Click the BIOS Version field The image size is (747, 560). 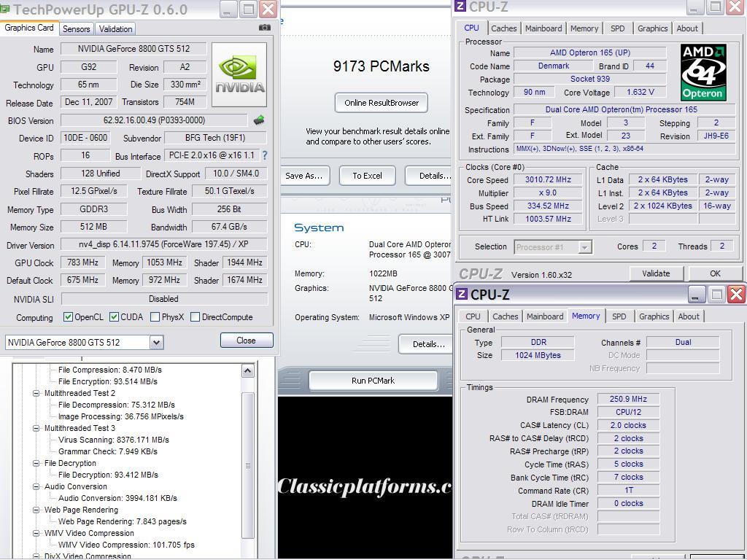coord(154,120)
